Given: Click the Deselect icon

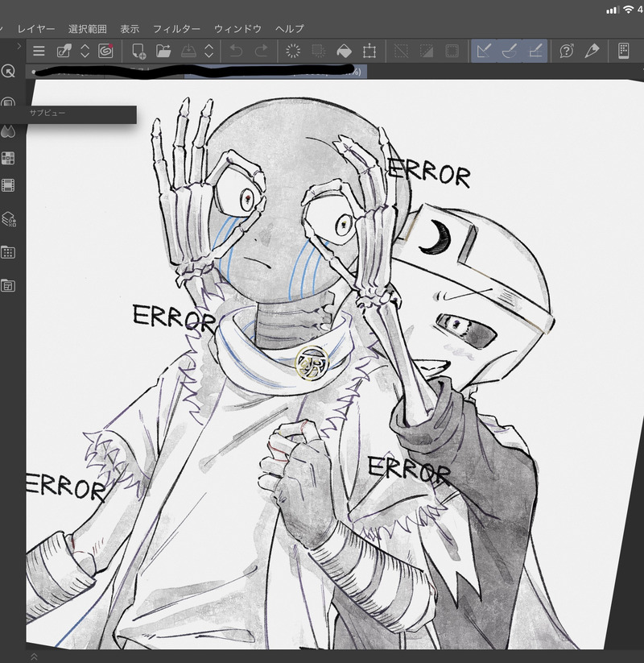Looking at the screenshot, I should coord(401,52).
